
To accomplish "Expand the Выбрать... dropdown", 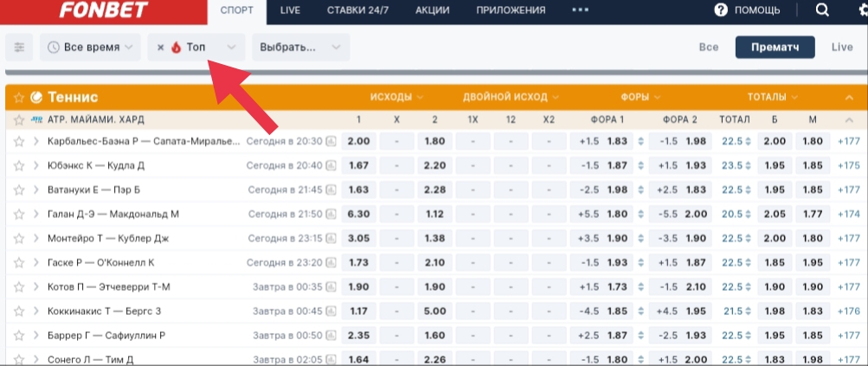I will 300,48.
